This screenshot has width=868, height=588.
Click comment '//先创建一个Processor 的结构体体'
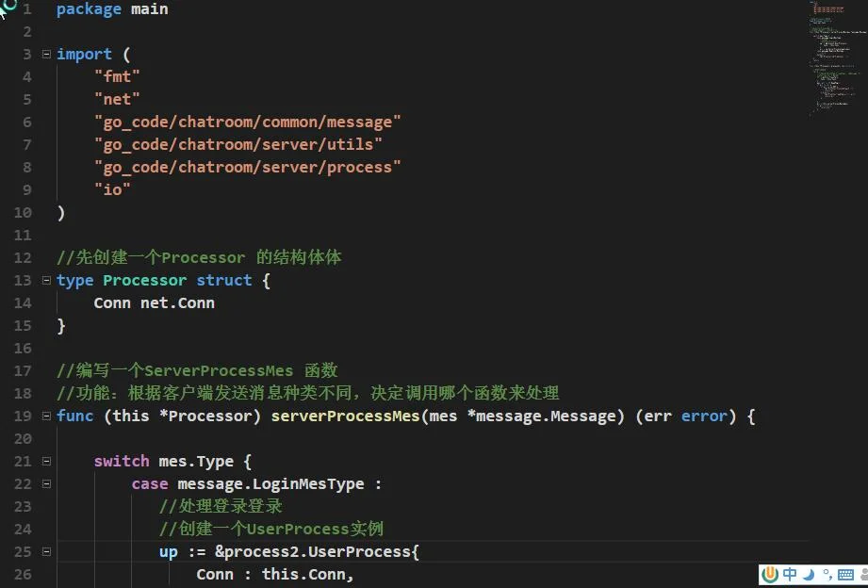(199, 257)
